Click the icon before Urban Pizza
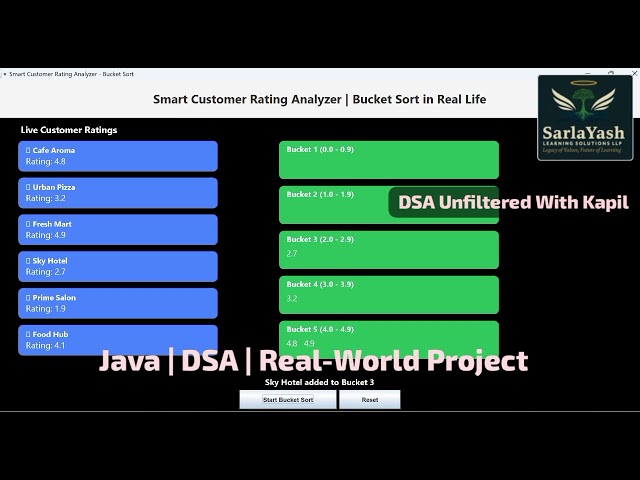This screenshot has height=480, width=640. click(28, 187)
